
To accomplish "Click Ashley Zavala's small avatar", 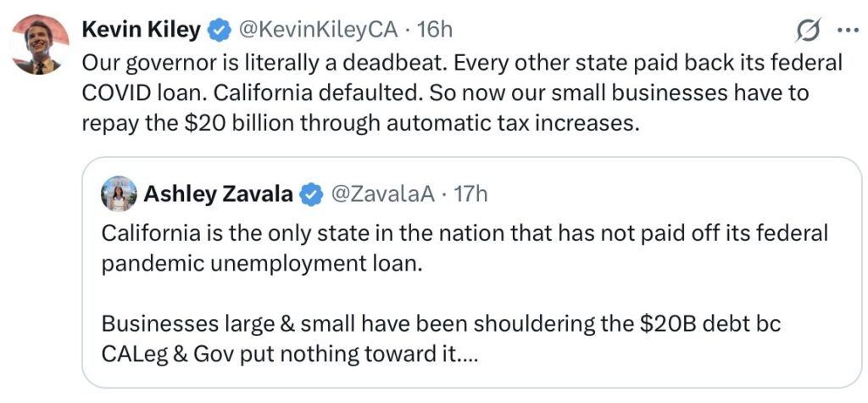I will tap(119, 194).
